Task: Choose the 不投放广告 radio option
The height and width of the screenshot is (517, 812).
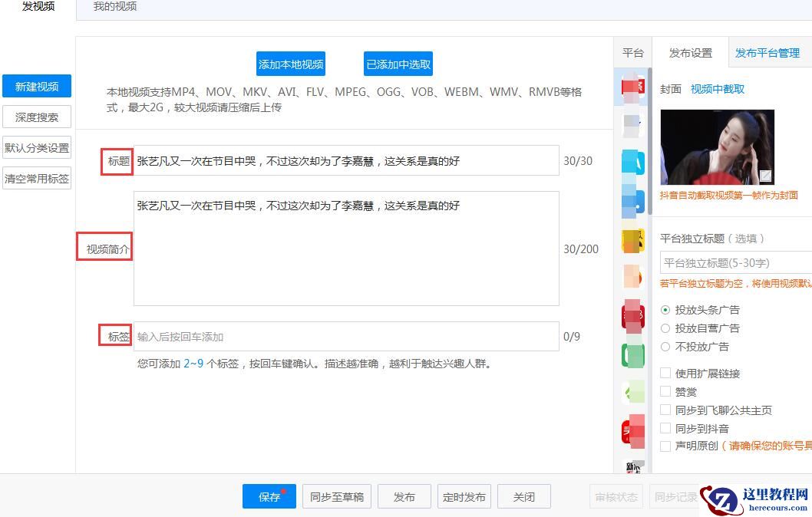Action: pos(665,347)
